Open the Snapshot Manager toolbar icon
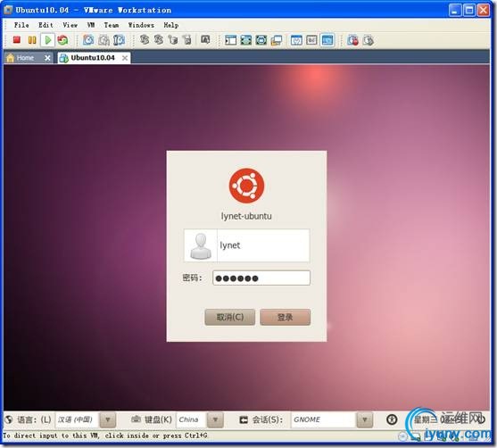This screenshot has width=497, height=448. click(x=119, y=40)
